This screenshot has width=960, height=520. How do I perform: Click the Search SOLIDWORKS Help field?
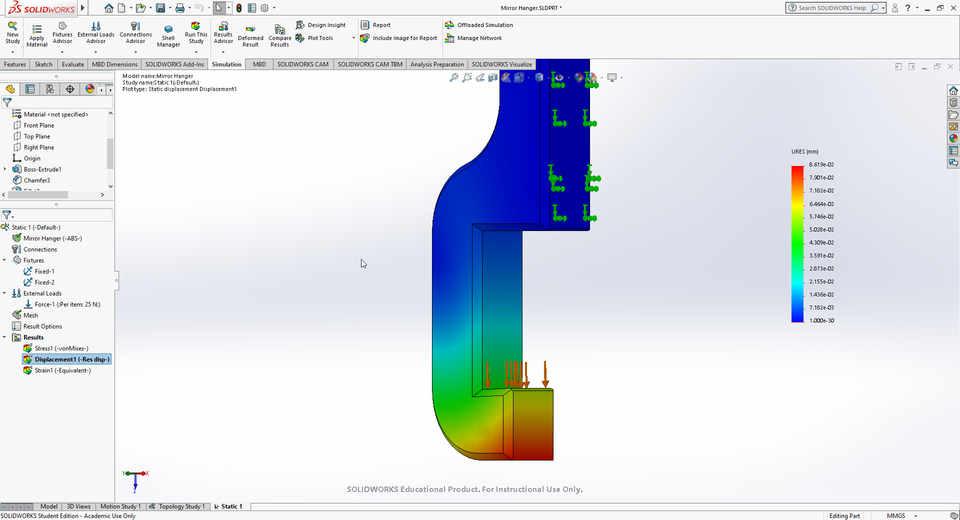point(833,8)
